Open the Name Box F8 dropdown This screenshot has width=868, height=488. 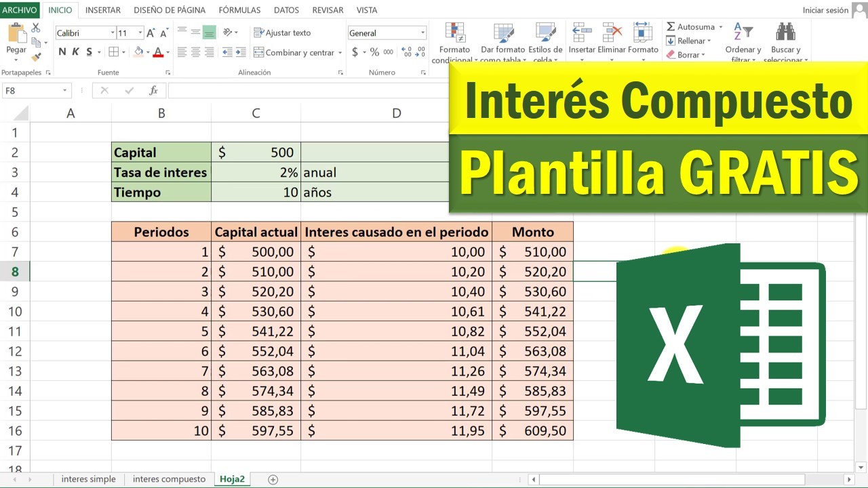65,90
